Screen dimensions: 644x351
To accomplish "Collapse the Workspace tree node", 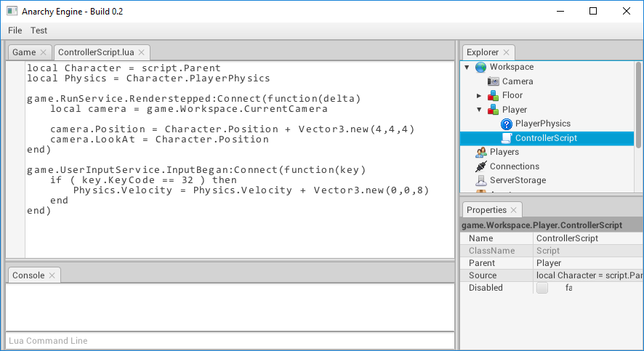I will pos(467,67).
